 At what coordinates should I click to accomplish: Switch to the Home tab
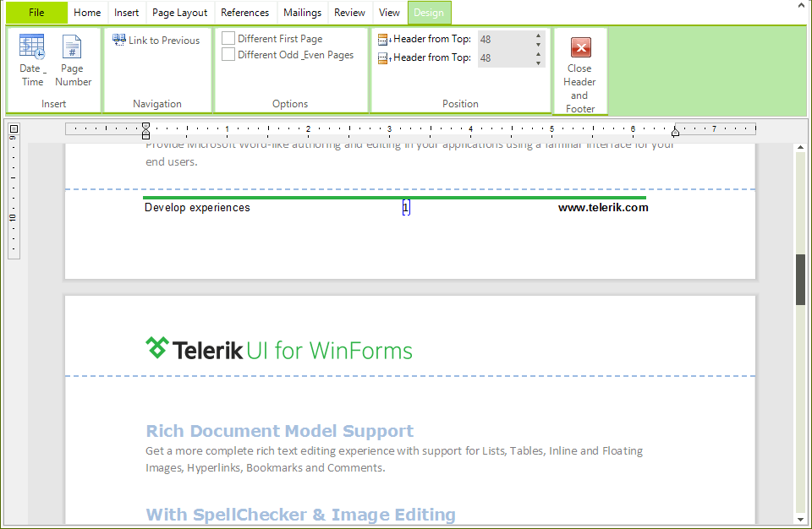tap(87, 13)
